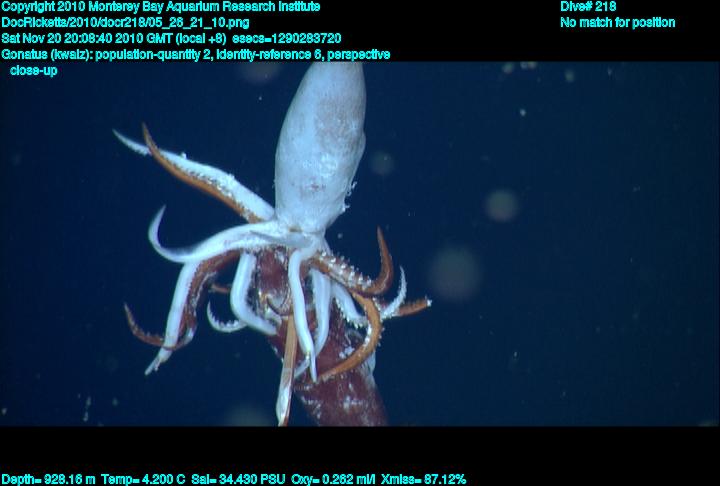Click the esecs=1290283720 value
The height and width of the screenshot is (486, 720).
tap(287, 38)
